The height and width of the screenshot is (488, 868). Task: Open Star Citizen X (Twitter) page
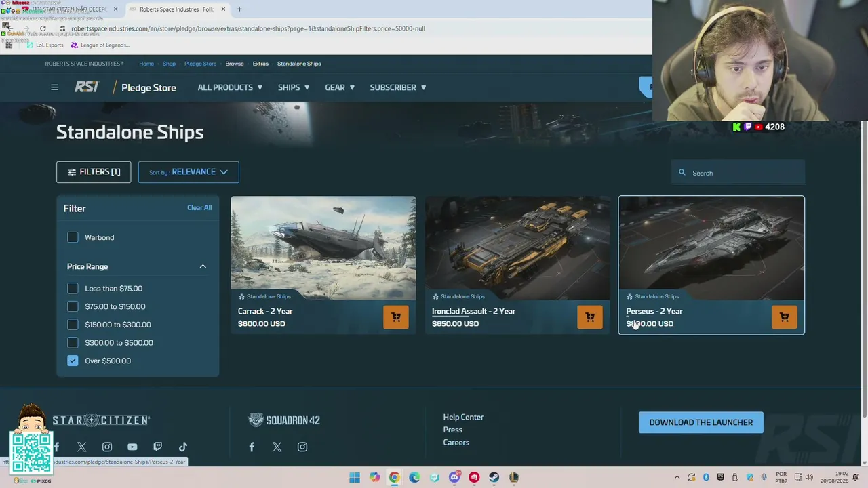81,447
